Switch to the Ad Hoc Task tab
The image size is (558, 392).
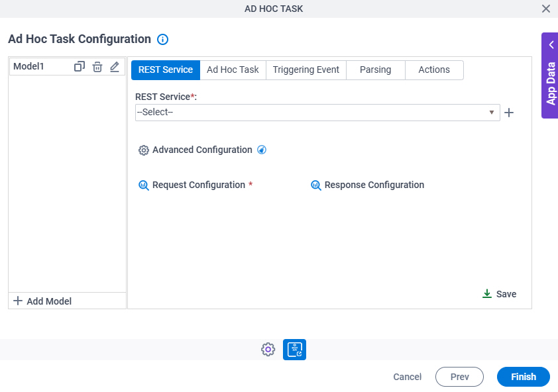pyautogui.click(x=233, y=70)
